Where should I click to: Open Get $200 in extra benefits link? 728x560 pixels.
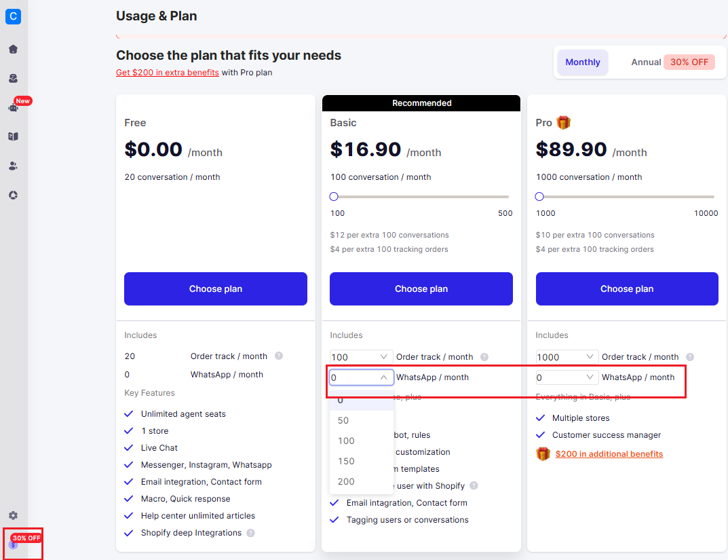[167, 73]
